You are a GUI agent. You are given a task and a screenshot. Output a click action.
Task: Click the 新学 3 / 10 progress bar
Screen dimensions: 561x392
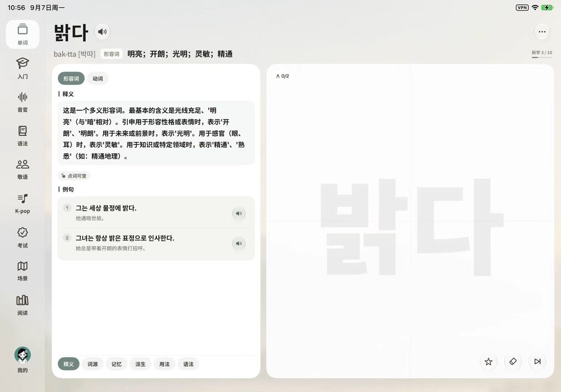[x=542, y=54]
